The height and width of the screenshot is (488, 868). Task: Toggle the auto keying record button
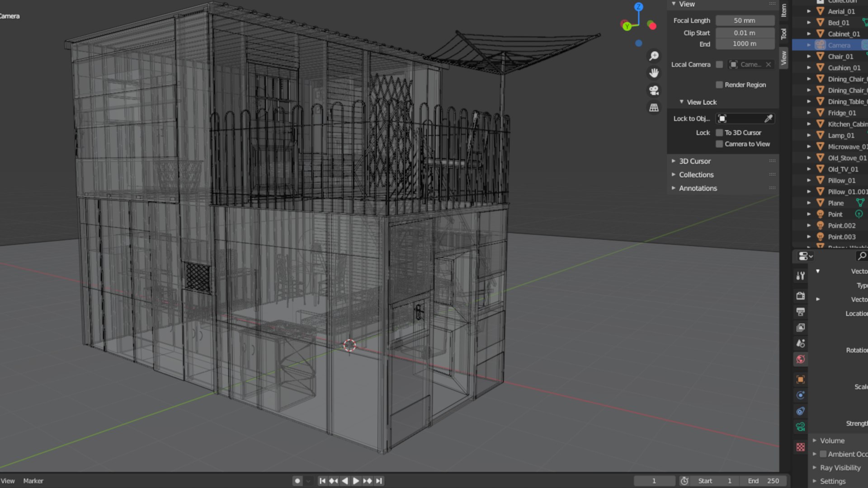click(x=297, y=481)
